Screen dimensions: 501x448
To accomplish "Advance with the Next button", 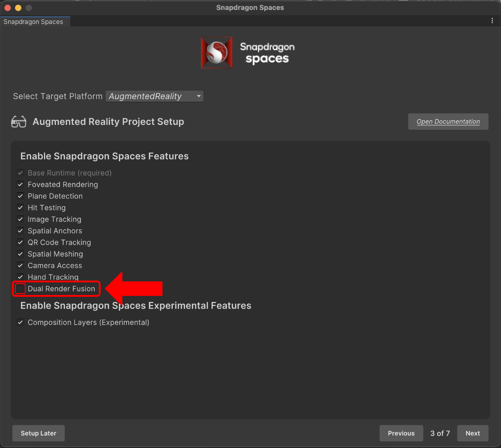I will coord(473,433).
